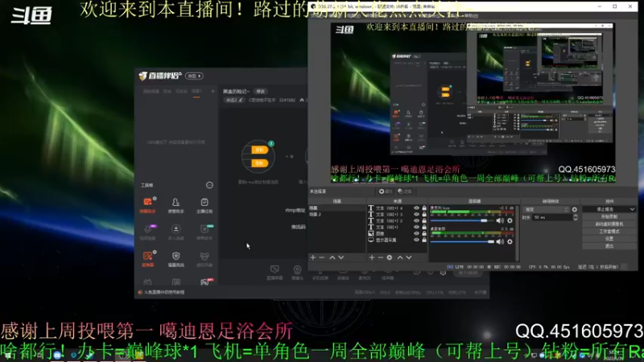Unlock the 图像 source with its lock icon

[424, 233]
